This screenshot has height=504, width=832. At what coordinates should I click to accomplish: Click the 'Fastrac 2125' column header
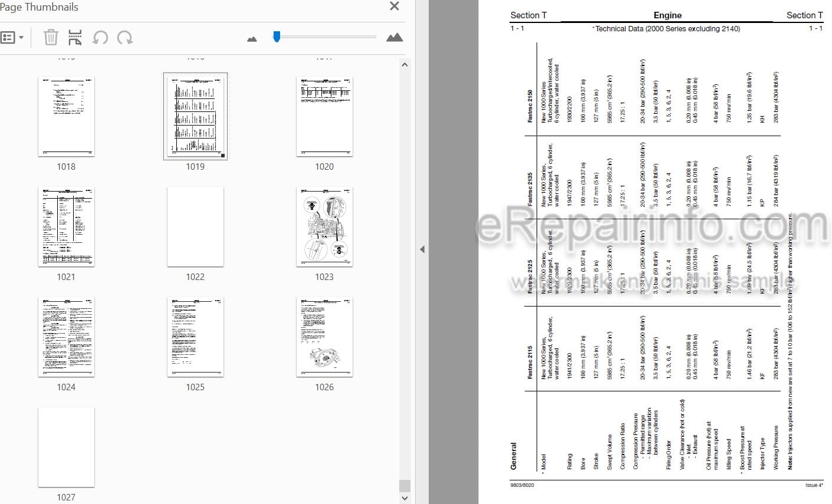[x=530, y=276]
